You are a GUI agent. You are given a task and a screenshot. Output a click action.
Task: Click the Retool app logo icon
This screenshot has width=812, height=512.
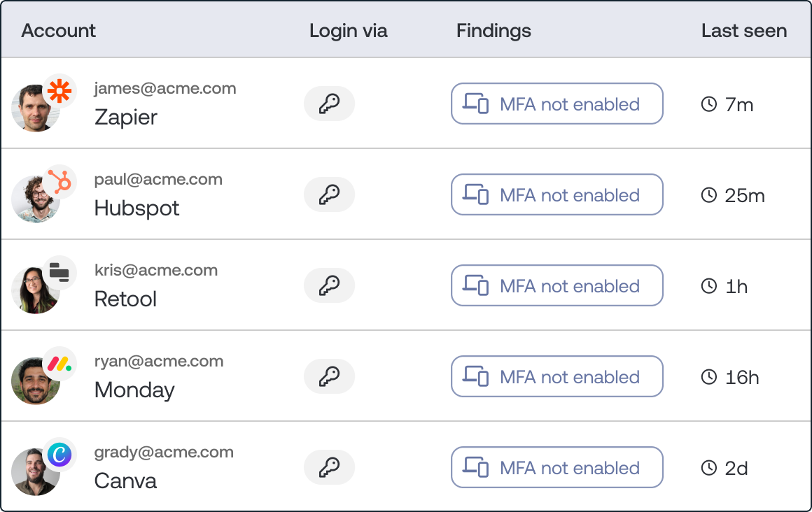click(x=60, y=273)
